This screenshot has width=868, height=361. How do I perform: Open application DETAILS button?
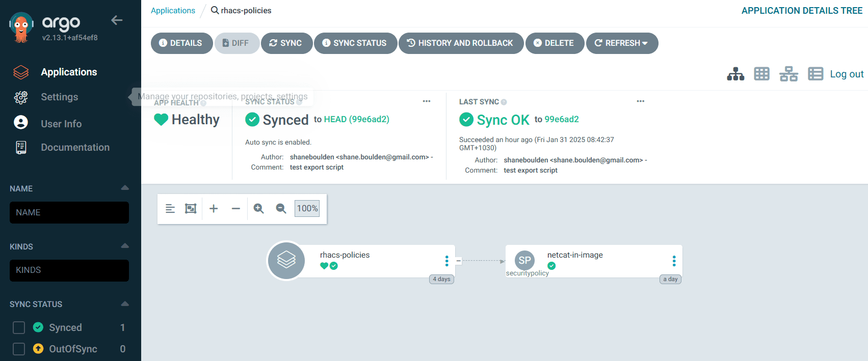pos(182,43)
